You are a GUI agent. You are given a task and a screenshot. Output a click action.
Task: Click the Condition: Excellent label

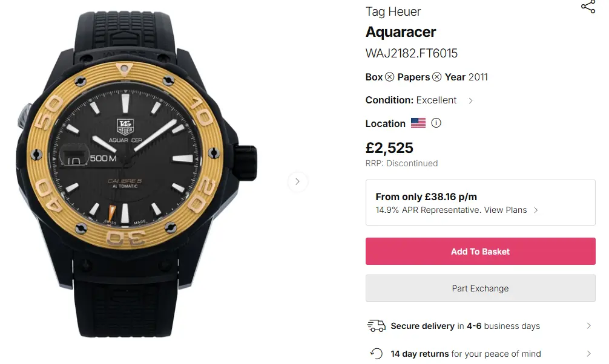(x=411, y=100)
